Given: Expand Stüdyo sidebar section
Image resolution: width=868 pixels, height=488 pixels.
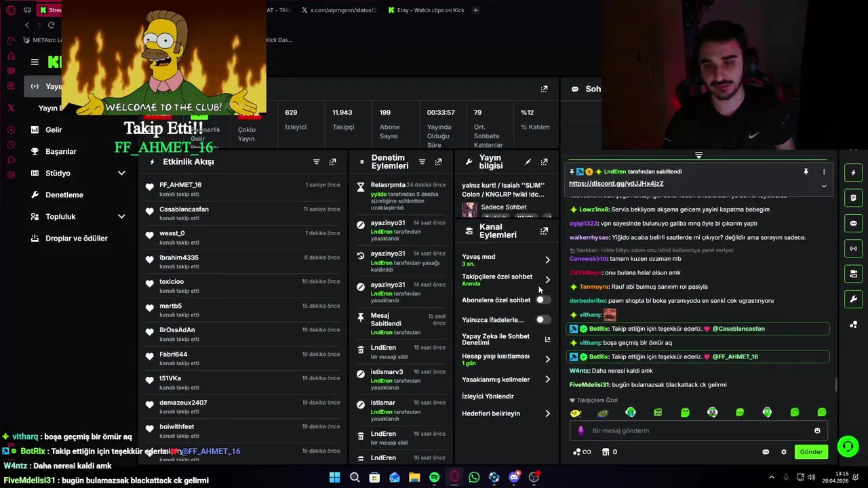Looking at the screenshot, I should tap(121, 173).
